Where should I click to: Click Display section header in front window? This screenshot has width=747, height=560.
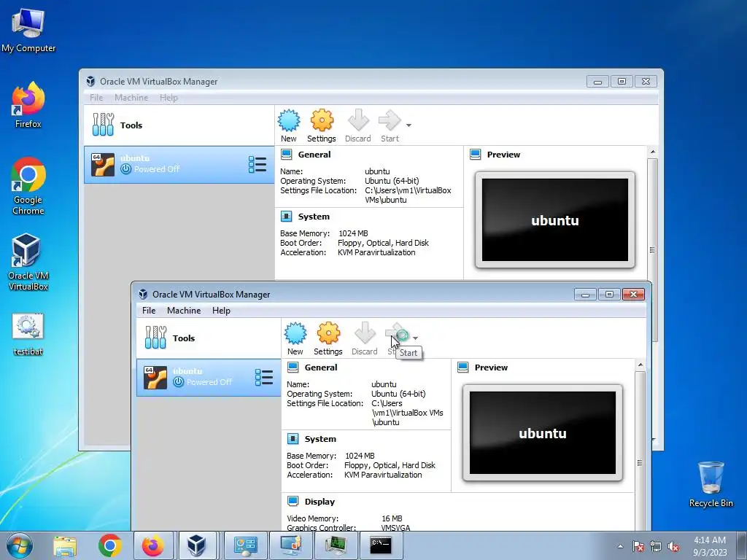tap(320, 502)
